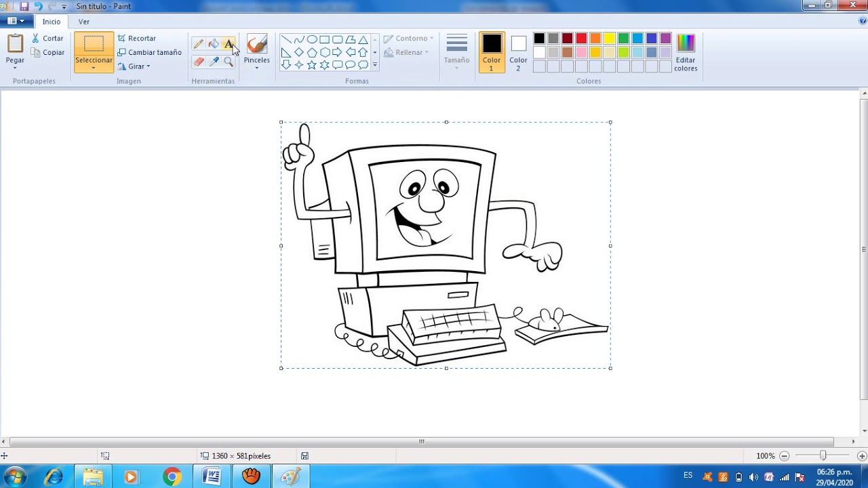
Task: Open Microsoft Word from the taskbar
Action: pyautogui.click(x=212, y=477)
